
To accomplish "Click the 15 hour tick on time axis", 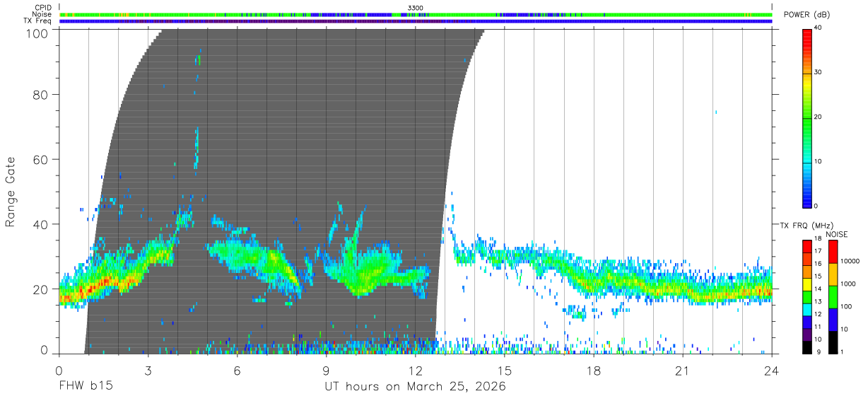I will 505,370.
